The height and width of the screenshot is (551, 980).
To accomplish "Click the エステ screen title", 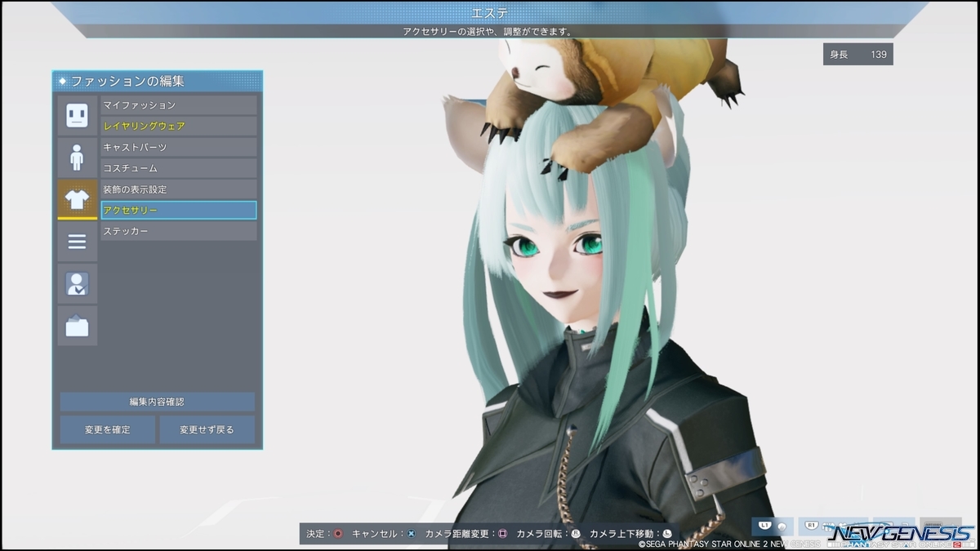I will coord(490,13).
